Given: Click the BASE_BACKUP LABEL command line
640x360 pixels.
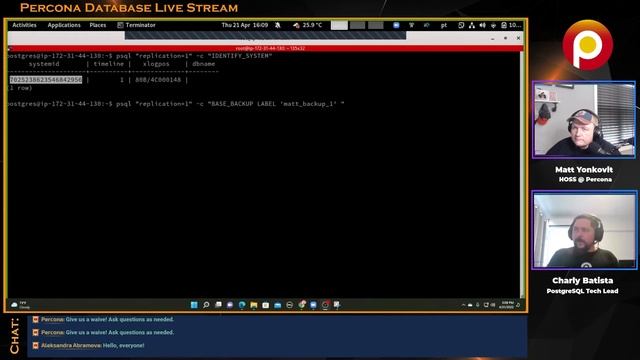Looking at the screenshot, I should pyautogui.click(x=176, y=104).
